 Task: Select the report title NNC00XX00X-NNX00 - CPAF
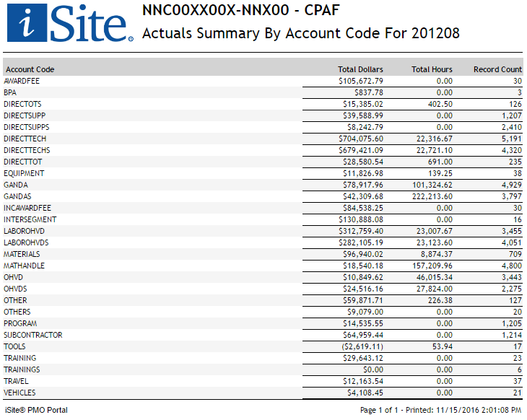[240, 10]
